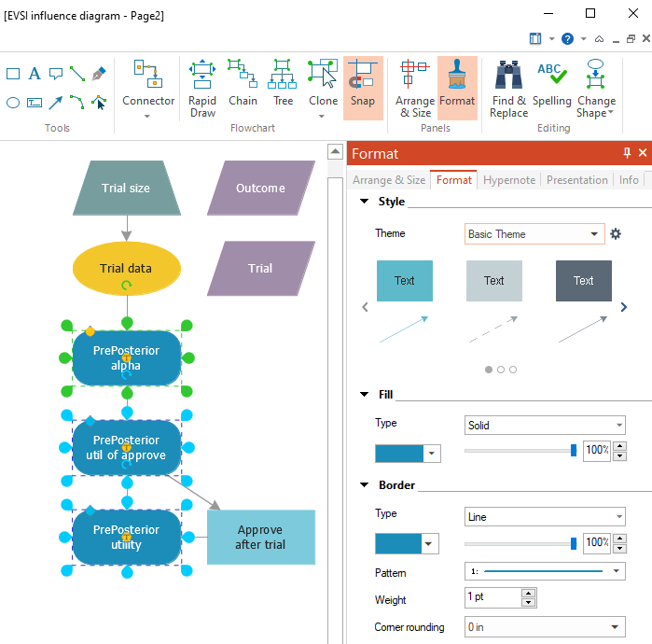Viewport: 652px width, 644px height.
Task: Close the Format panel
Action: pos(643,153)
